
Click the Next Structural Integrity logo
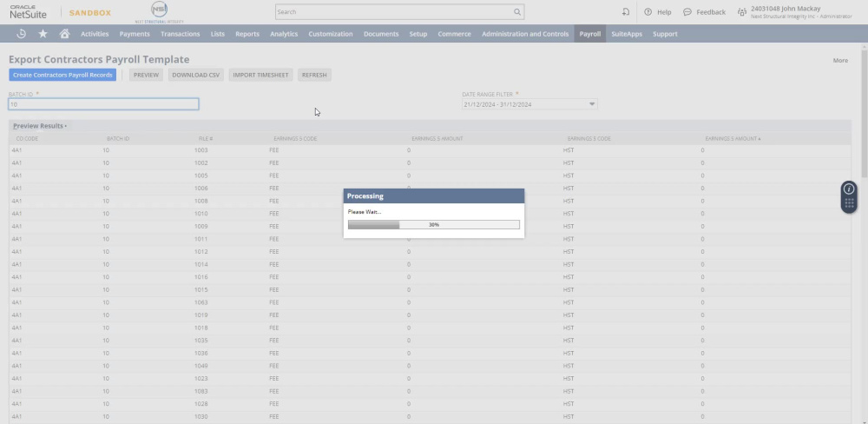(159, 11)
